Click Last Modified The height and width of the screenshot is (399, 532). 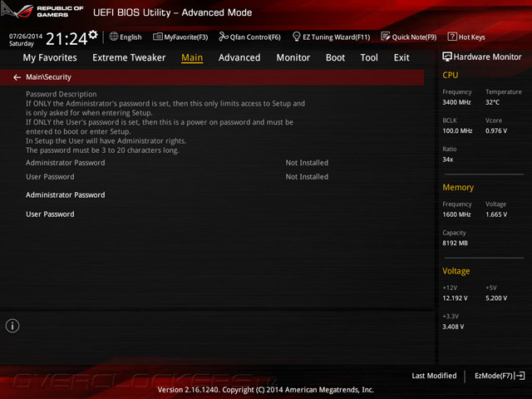434,376
